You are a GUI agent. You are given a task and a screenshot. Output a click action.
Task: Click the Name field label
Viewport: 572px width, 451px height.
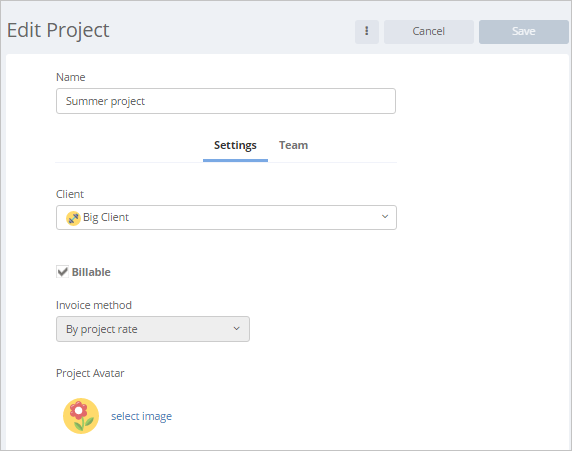click(71, 77)
